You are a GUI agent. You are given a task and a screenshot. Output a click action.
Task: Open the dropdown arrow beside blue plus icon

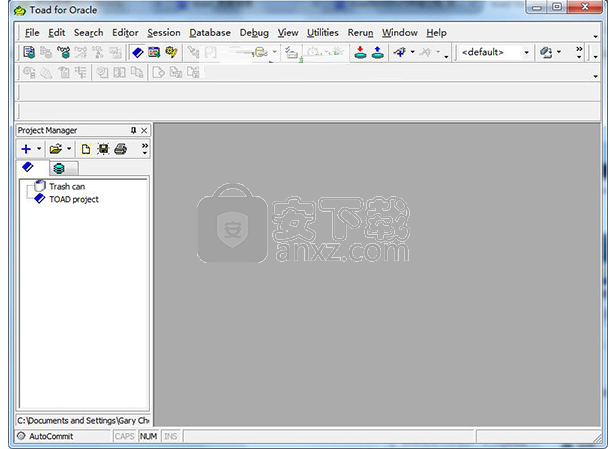click(39, 149)
